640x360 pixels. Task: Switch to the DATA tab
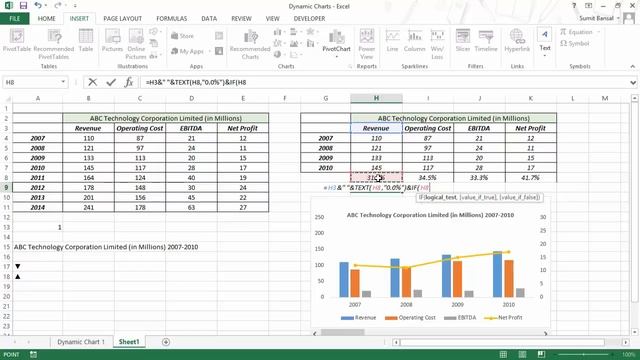[209, 19]
